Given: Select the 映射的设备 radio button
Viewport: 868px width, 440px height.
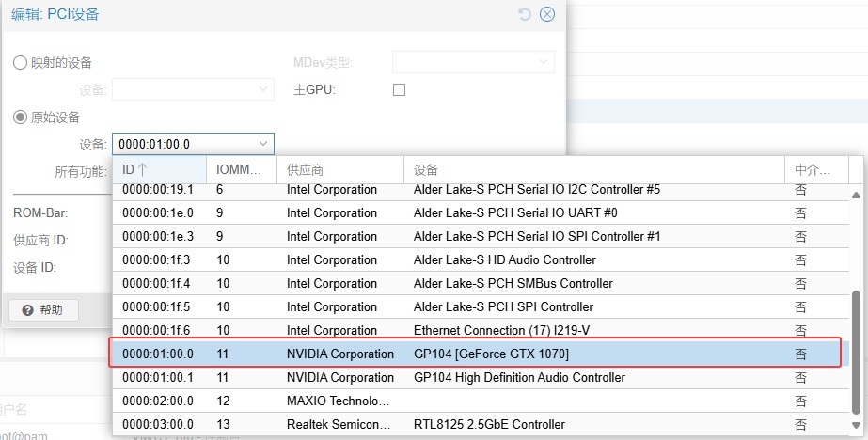Looking at the screenshot, I should [20, 63].
